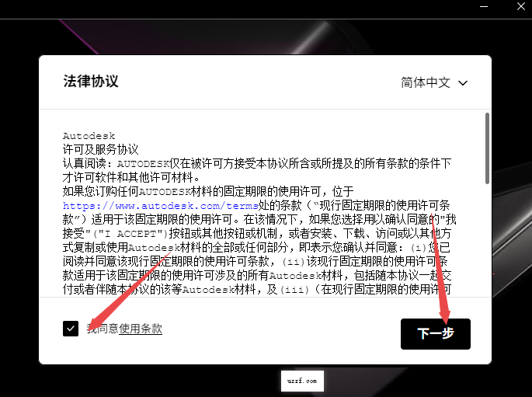The width and height of the screenshot is (532, 397).
Task: Click the Autodesk heading in agreement text
Action: point(83,136)
